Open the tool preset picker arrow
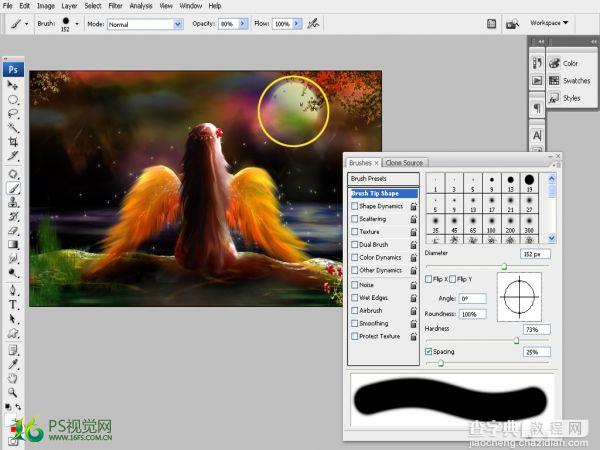 click(26, 24)
